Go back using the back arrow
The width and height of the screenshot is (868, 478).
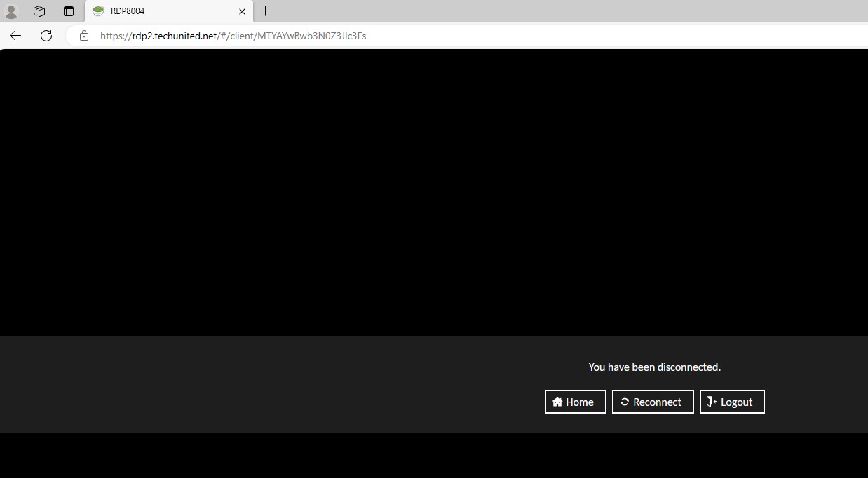15,36
